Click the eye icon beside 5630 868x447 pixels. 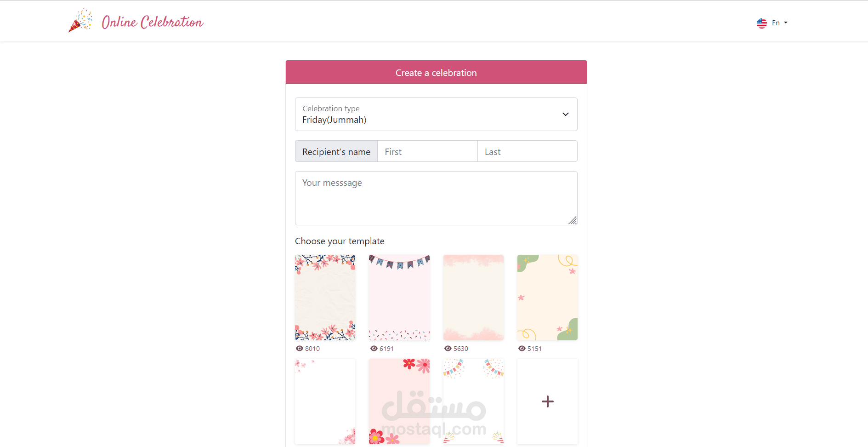pos(448,349)
